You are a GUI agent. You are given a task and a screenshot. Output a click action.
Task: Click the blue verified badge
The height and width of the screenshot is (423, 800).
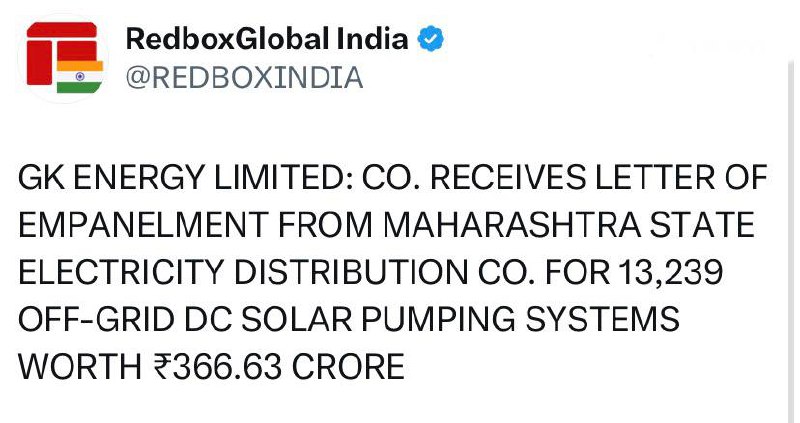coord(432,40)
